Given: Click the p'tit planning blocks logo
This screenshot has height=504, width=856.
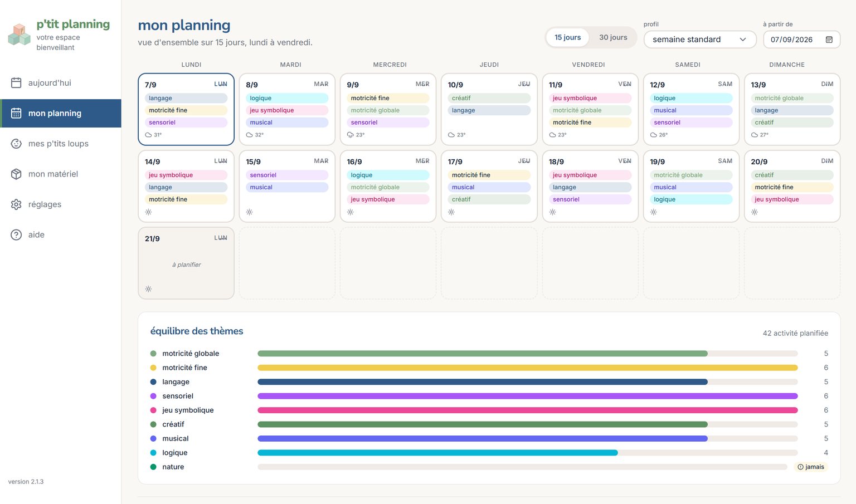Looking at the screenshot, I should point(20,35).
